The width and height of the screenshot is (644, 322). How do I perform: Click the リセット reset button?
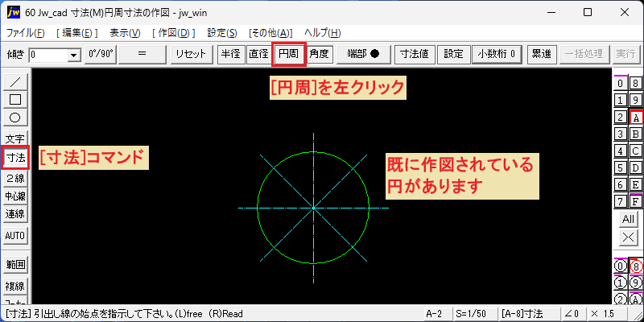coord(192,54)
